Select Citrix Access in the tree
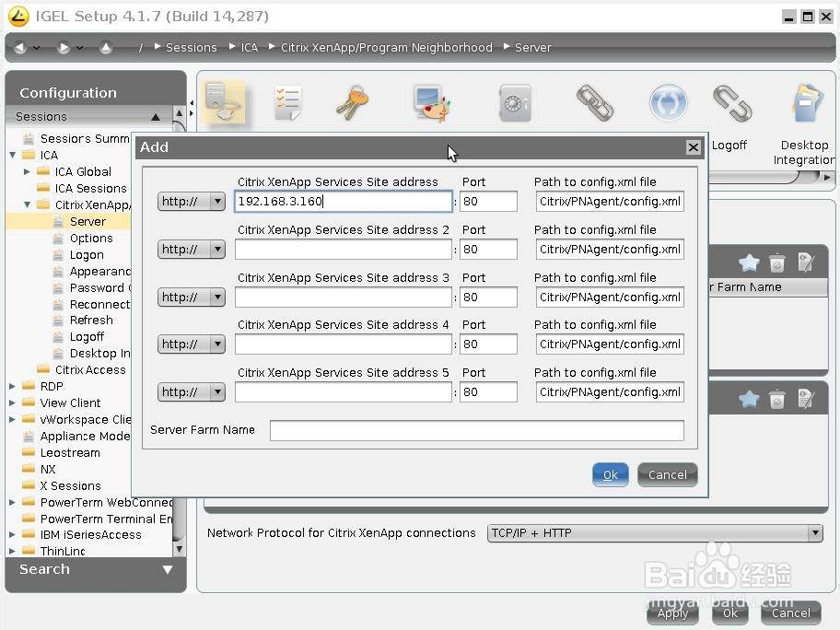Viewport: 840px width, 630px height. 90,370
